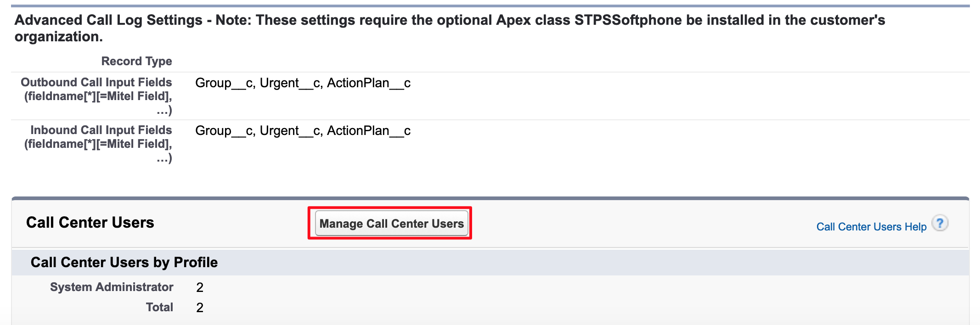Click the question mark help icon
This screenshot has width=980, height=325.
coord(940,224)
